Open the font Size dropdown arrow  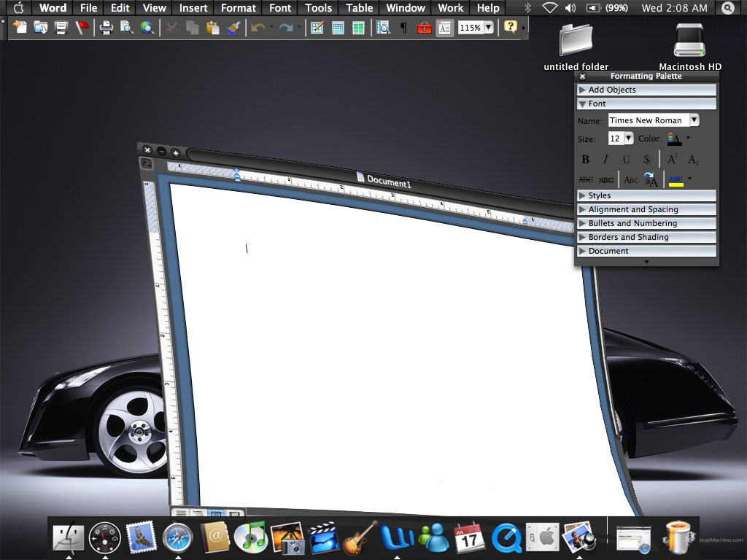(x=628, y=138)
